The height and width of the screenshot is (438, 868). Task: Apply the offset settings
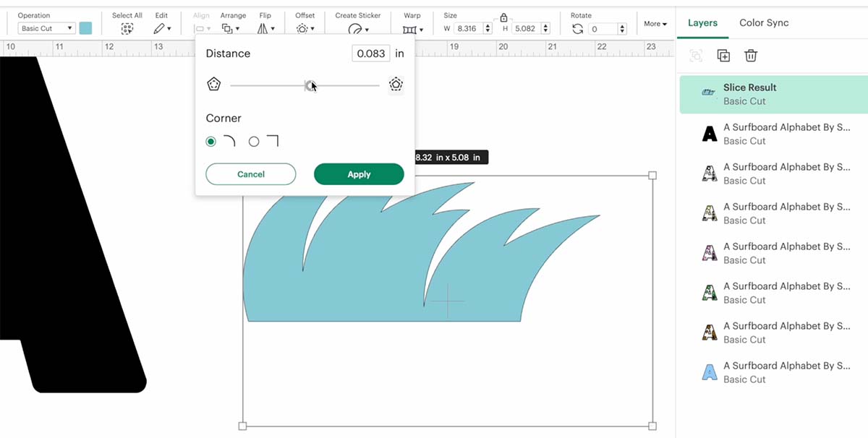359,174
